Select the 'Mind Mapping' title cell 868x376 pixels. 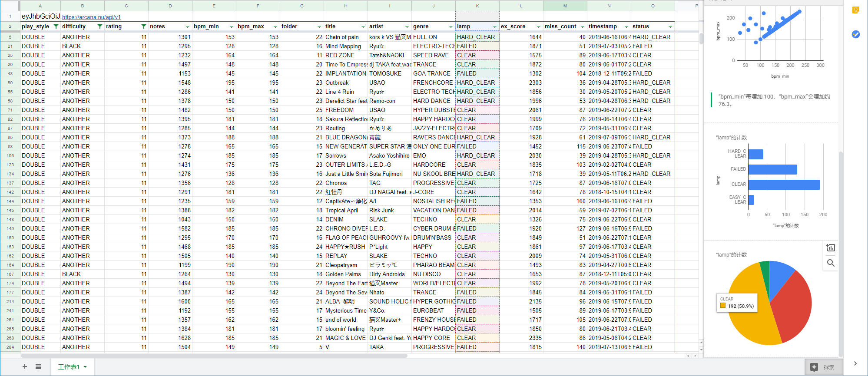pyautogui.click(x=345, y=46)
